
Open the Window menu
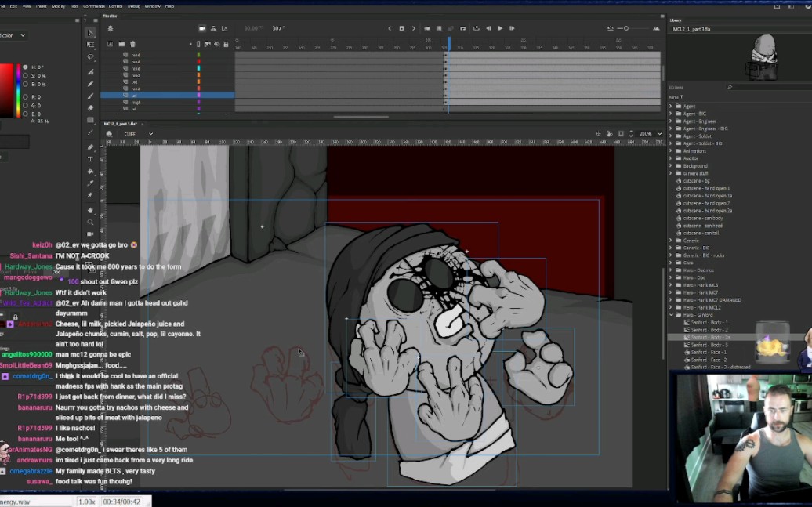(152, 6)
